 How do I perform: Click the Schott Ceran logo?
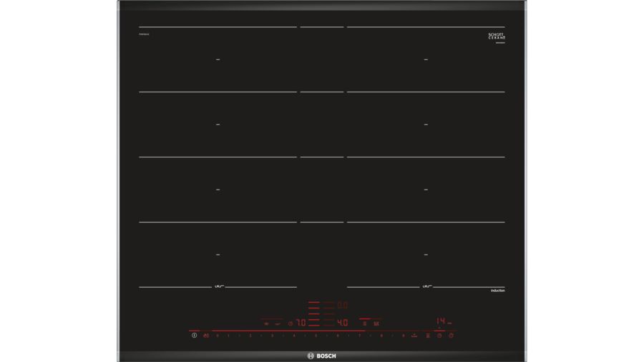pos(496,36)
